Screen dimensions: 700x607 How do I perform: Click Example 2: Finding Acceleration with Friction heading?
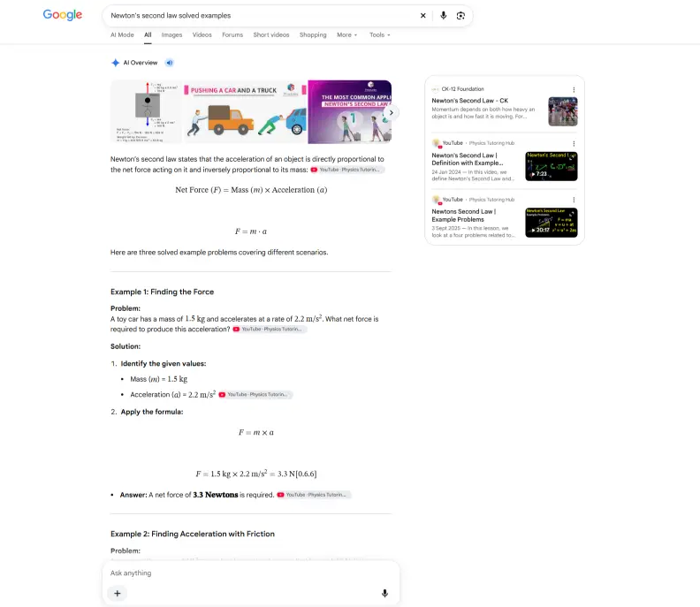193,535
